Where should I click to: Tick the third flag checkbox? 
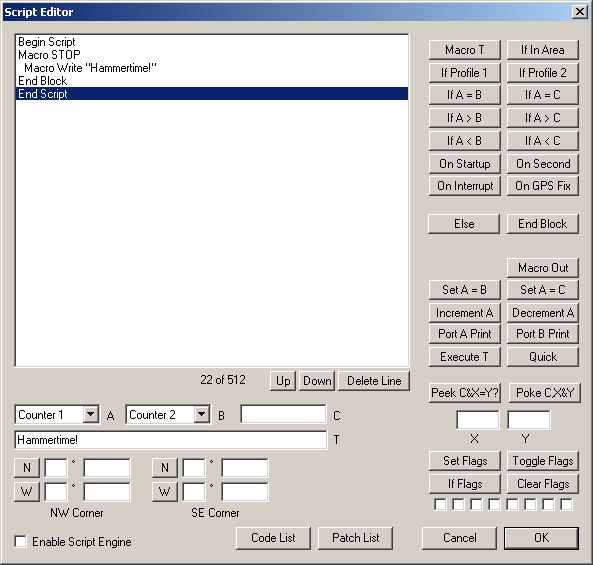click(x=476, y=504)
